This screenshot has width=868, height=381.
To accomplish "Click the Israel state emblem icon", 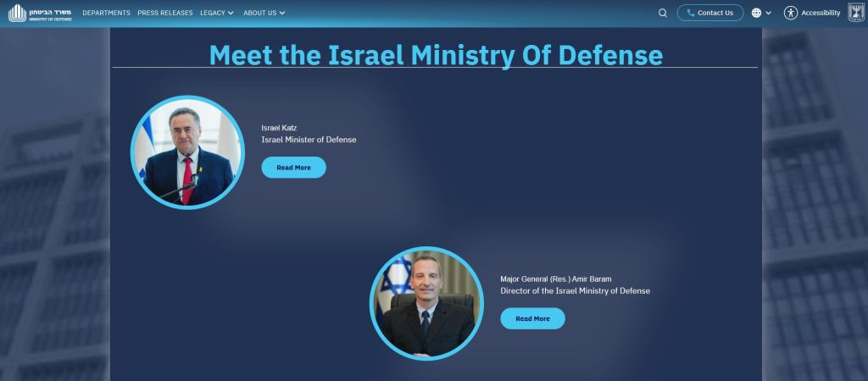I will 856,13.
